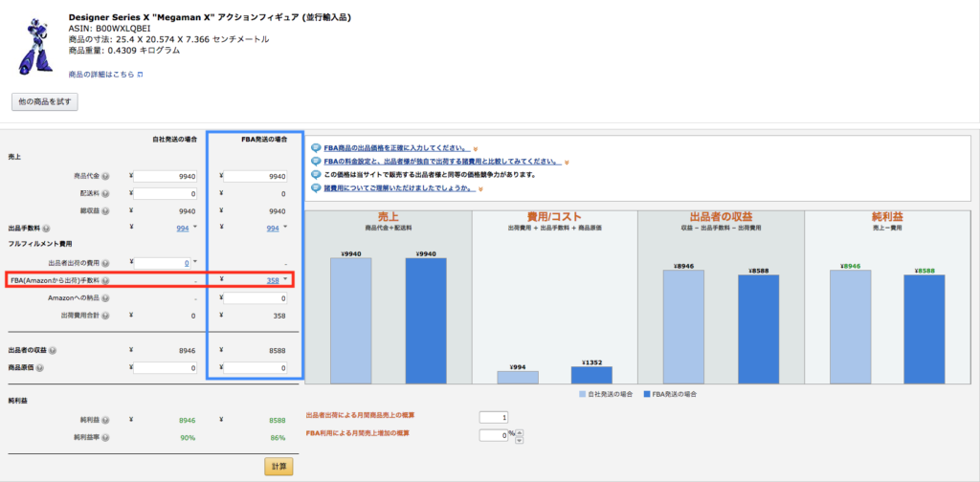Image resolution: width=980 pixels, height=482 pixels.
Task: Click help icon beside FBA(Amazonから出荷)手数料 label
Action: coord(105,281)
